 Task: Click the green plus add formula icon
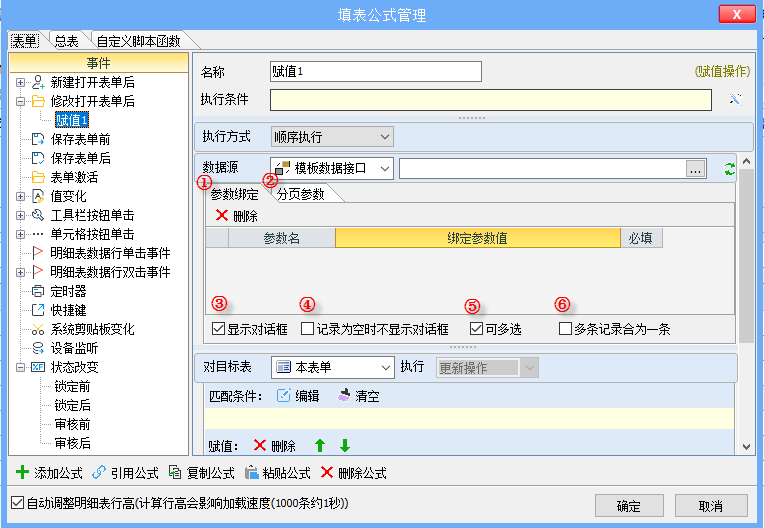click(x=22, y=472)
